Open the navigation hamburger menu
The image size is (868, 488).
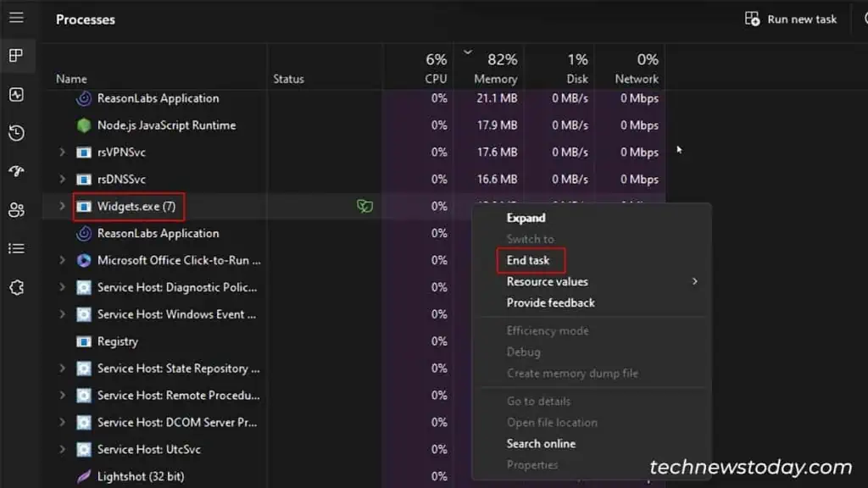18,19
